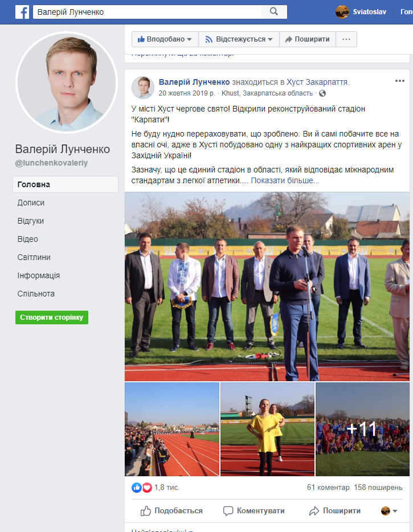Click the Створити сторінку green button
Screen dimensions: 413x532
click(52, 317)
